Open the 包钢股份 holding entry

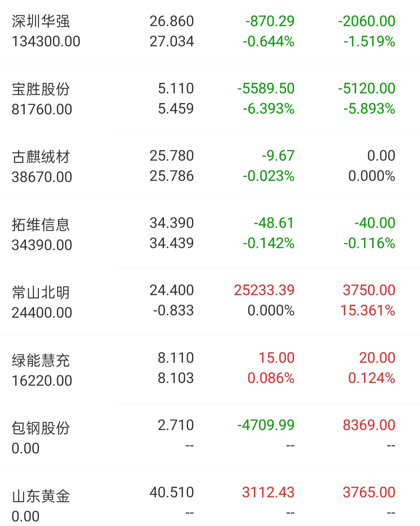210,437
